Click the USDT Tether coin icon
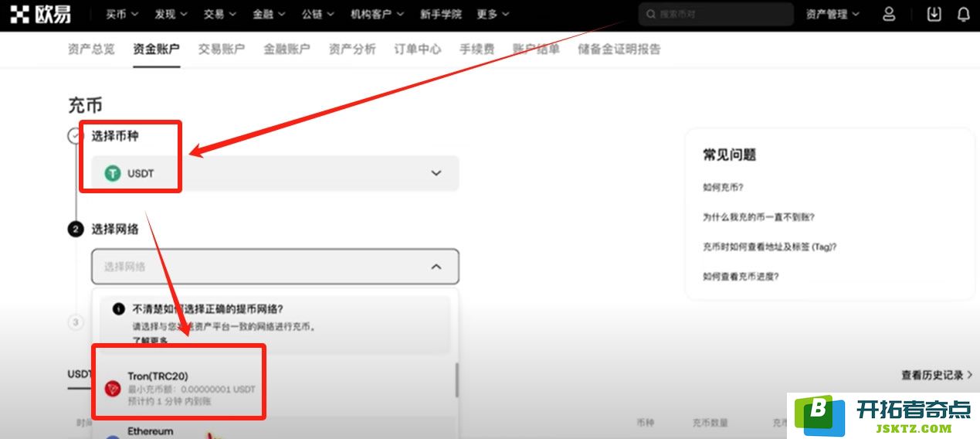This screenshot has height=439, width=980. [114, 173]
